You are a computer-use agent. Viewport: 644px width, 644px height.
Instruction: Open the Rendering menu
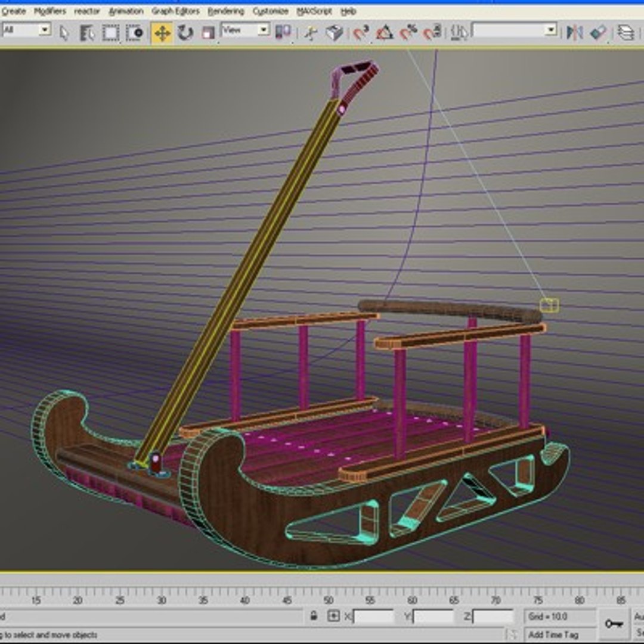[x=225, y=11]
